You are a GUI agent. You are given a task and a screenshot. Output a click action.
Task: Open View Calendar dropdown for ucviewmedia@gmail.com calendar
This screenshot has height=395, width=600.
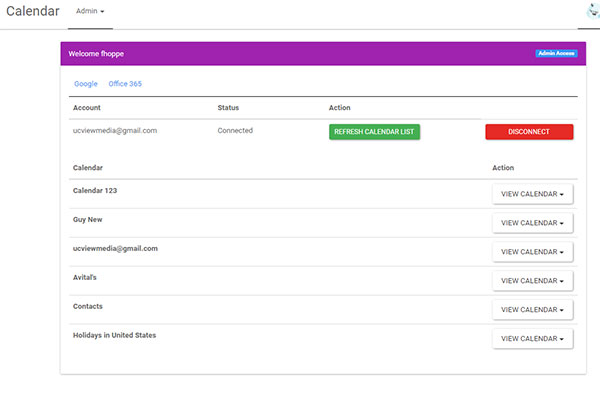[x=533, y=252]
